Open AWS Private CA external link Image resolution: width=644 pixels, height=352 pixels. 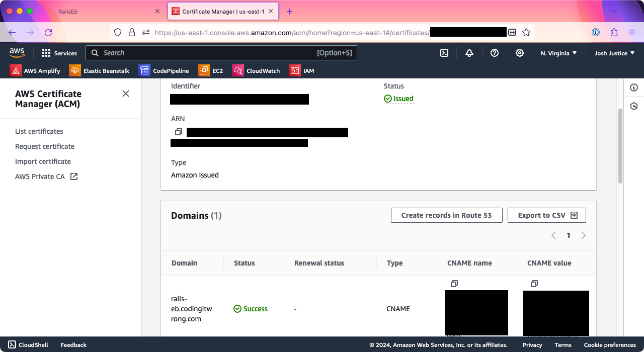click(x=46, y=177)
